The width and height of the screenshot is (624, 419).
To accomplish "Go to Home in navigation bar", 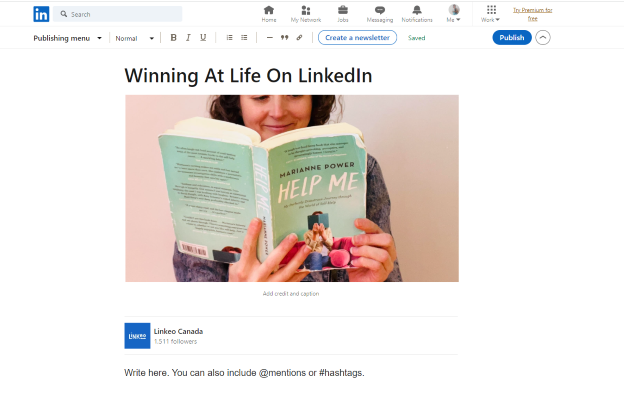I will pyautogui.click(x=269, y=14).
